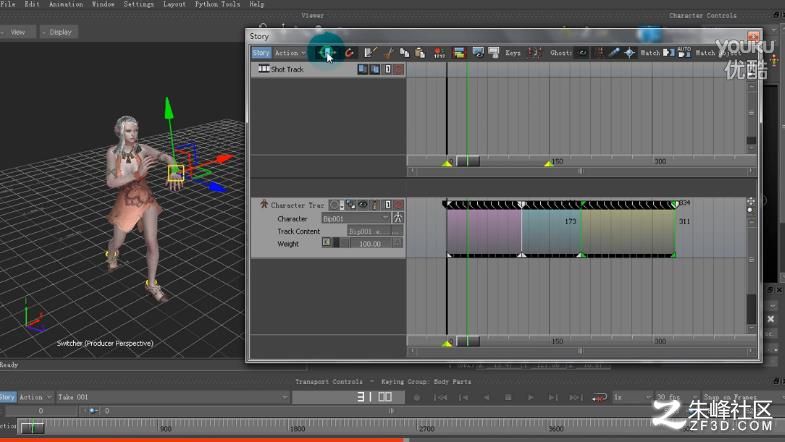Click the blue crosshair target icon
This screenshot has height=442, width=785.
(x=629, y=53)
